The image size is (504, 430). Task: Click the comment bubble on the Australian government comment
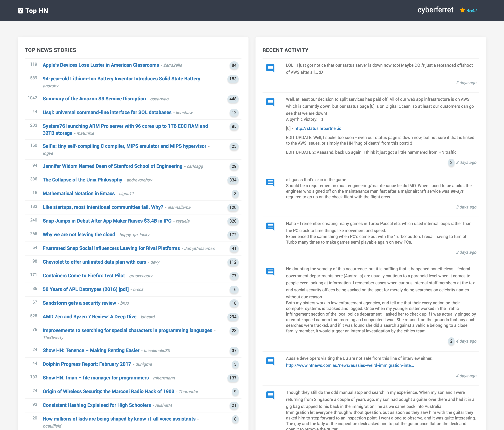pos(270,271)
